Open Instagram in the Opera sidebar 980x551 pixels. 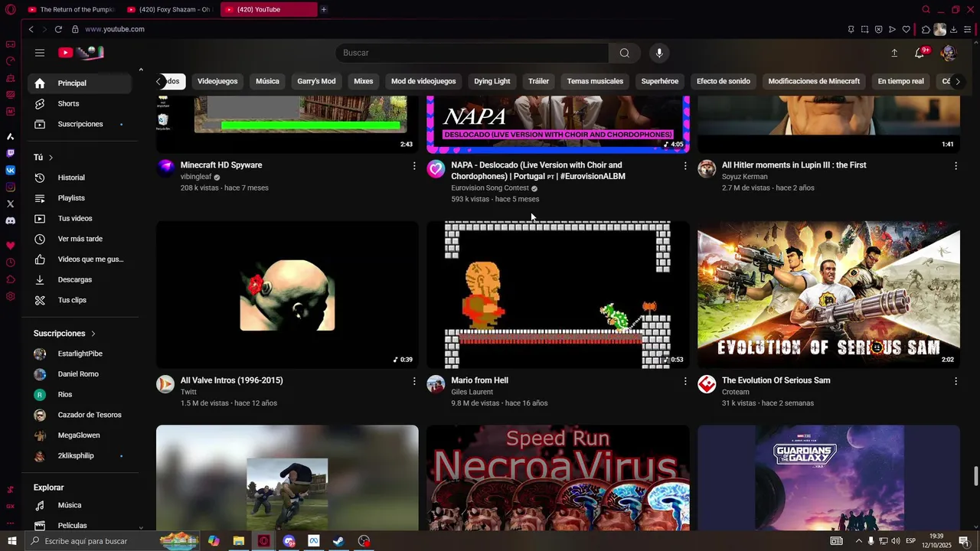coord(10,187)
